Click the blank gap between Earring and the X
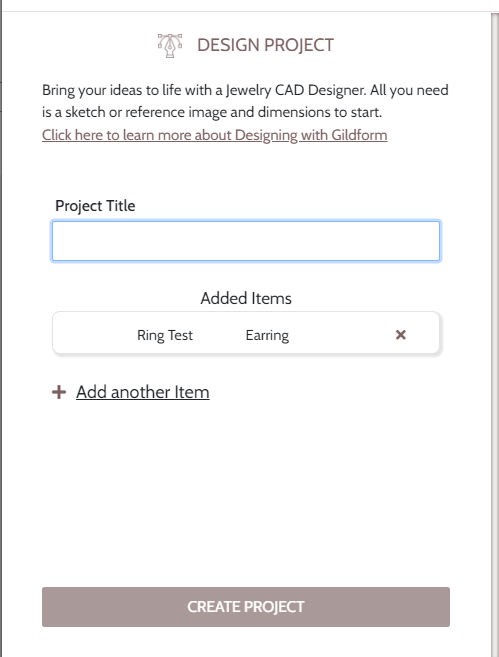 (x=341, y=334)
